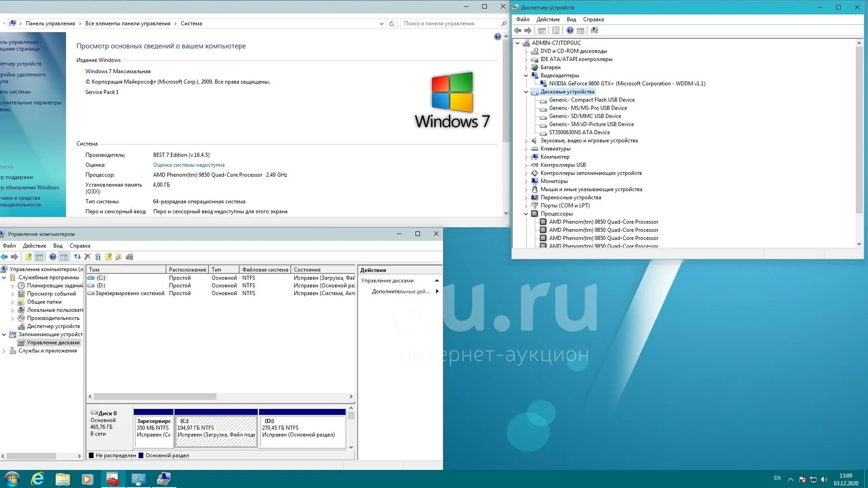Screen dimensions: 868x488
Task: Open Вид menu in Device Manager
Action: point(571,19)
